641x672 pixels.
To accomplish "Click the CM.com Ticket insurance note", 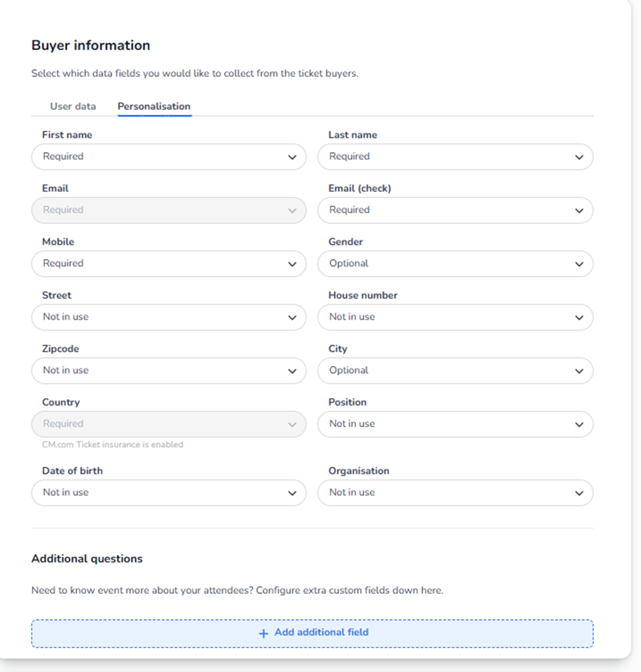I will 112,444.
